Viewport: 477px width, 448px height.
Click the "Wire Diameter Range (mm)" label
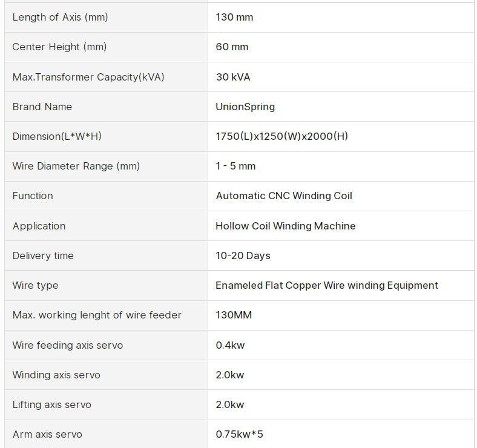(76, 166)
